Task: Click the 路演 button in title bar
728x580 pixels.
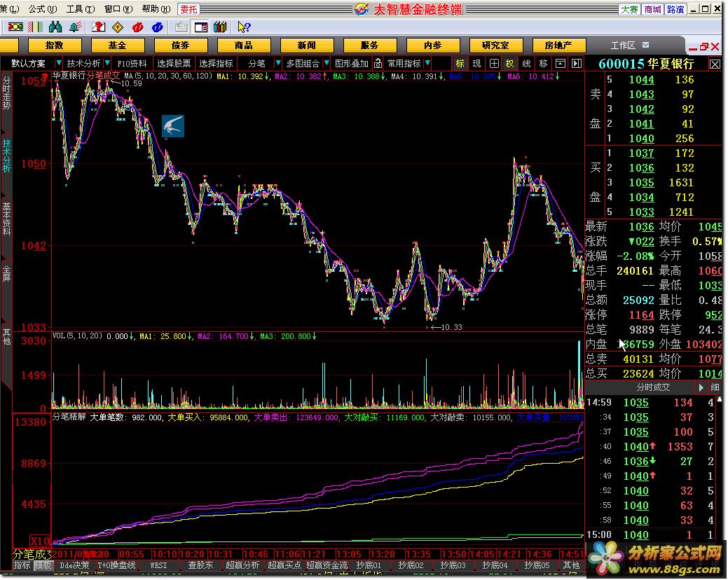Action: (x=675, y=9)
